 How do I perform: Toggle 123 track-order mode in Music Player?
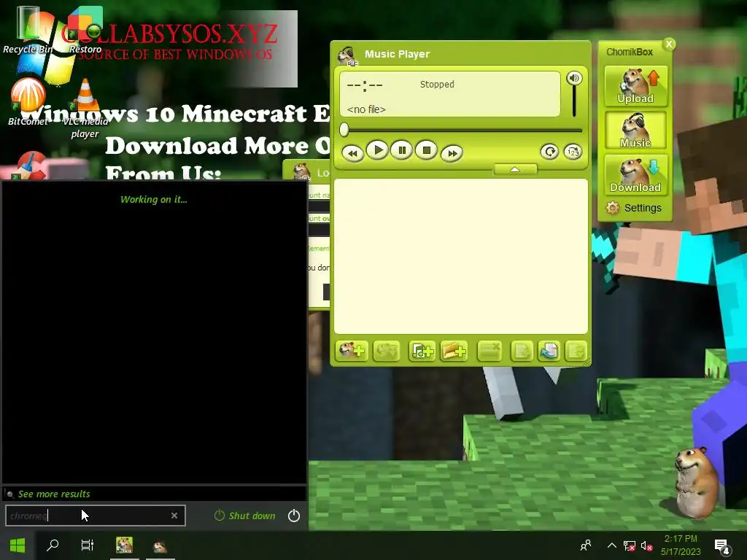(x=573, y=152)
